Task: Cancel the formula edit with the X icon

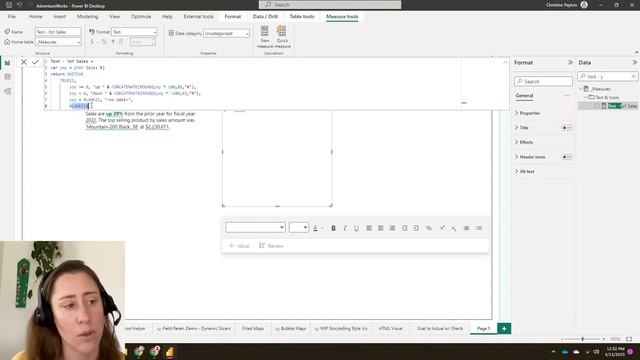Action: pyautogui.click(x=24, y=62)
